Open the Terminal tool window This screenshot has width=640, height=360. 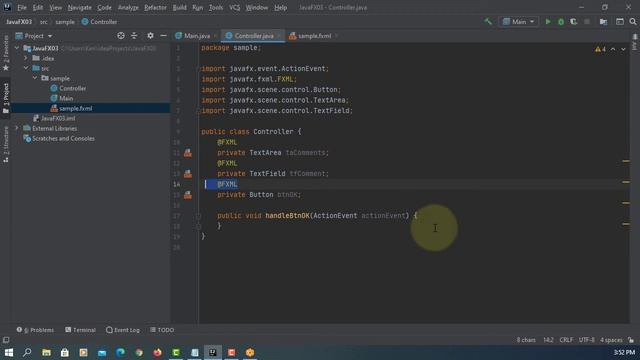[80, 330]
